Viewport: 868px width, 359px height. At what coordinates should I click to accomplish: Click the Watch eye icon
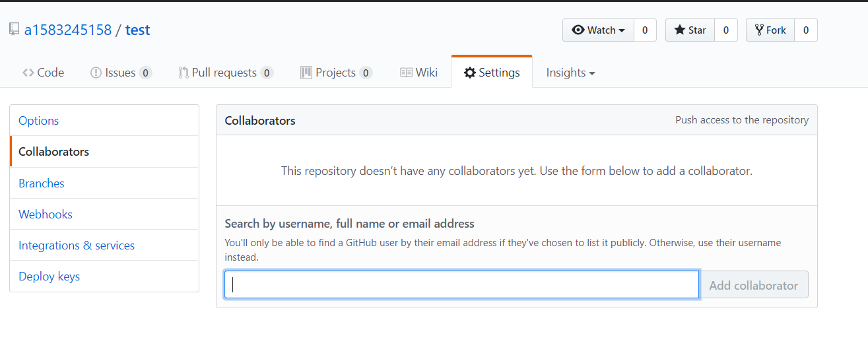[578, 30]
